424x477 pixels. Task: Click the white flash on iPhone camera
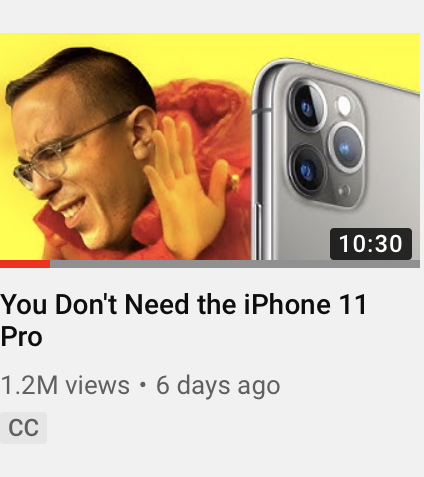[344, 106]
